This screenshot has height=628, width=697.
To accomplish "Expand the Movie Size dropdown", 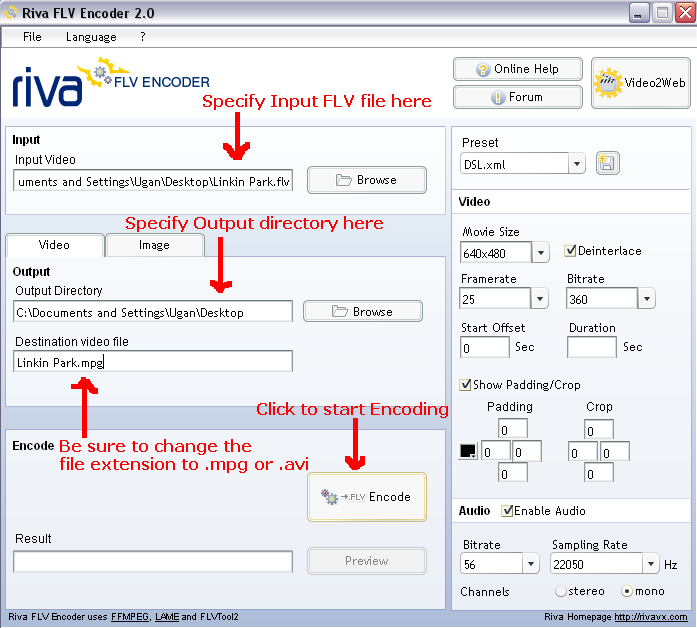I will point(541,252).
